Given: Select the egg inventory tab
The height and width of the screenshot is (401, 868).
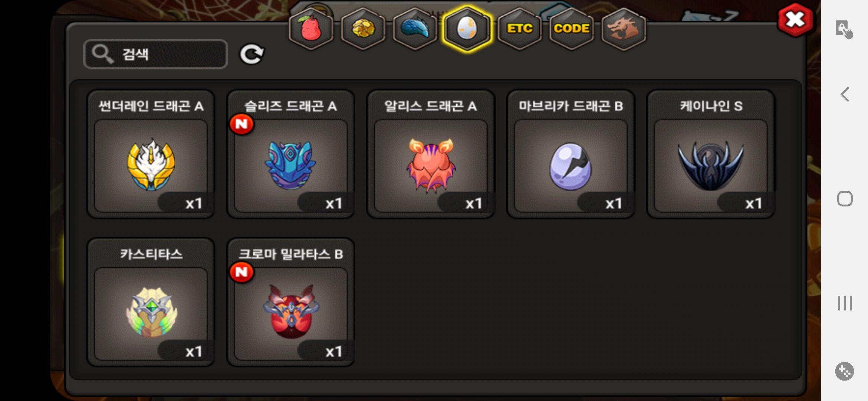Looking at the screenshot, I should tap(467, 29).
